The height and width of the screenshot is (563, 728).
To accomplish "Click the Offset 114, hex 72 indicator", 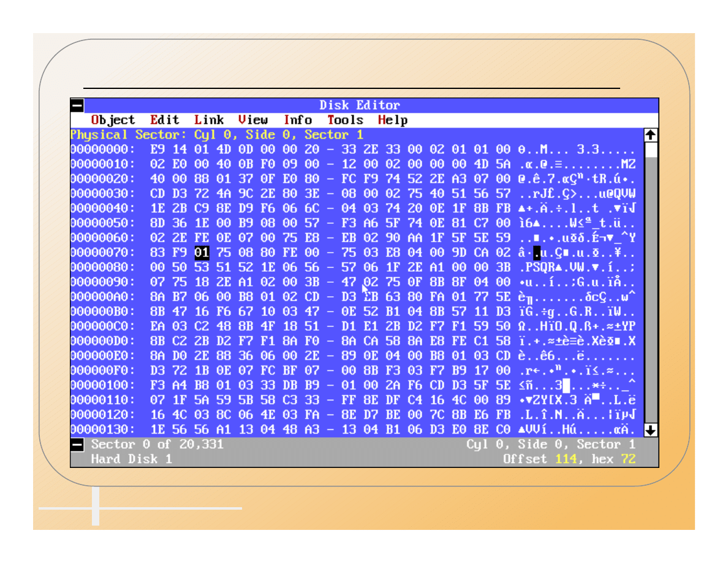I will click(569, 459).
